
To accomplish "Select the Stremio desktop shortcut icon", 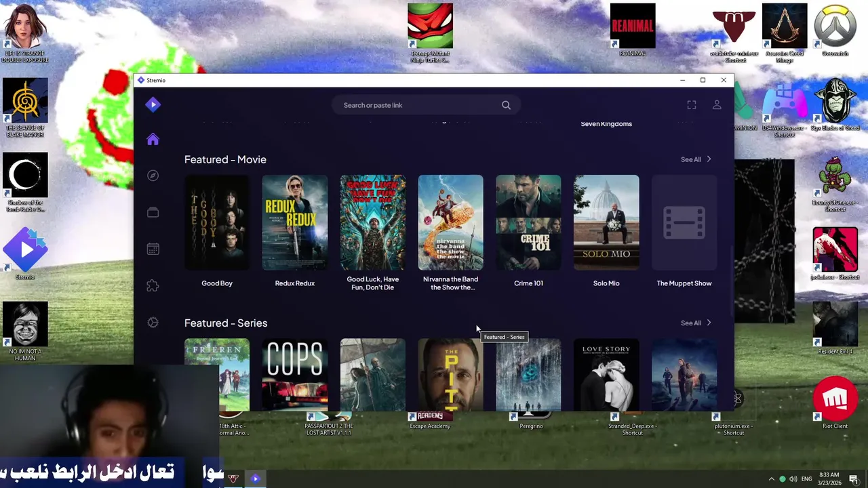I will point(25,253).
